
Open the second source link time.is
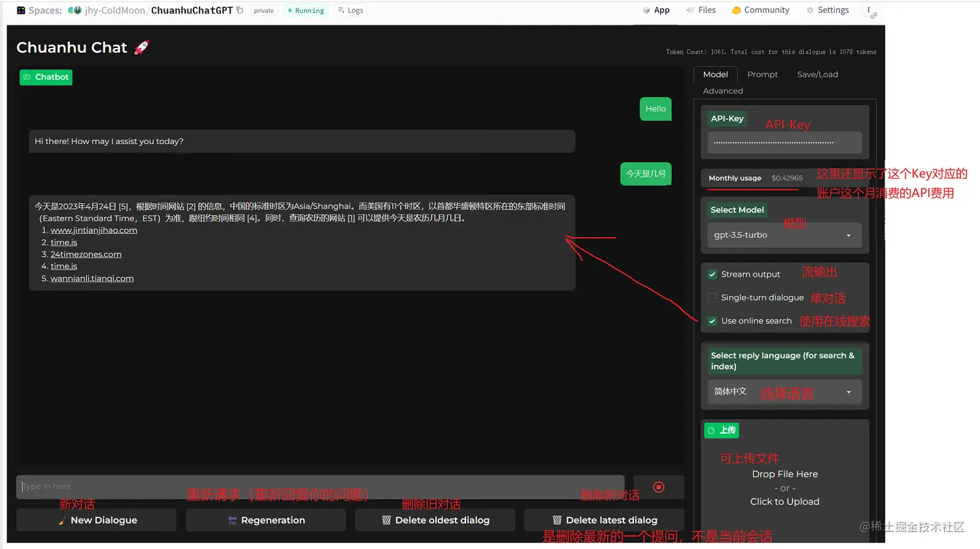pos(64,242)
